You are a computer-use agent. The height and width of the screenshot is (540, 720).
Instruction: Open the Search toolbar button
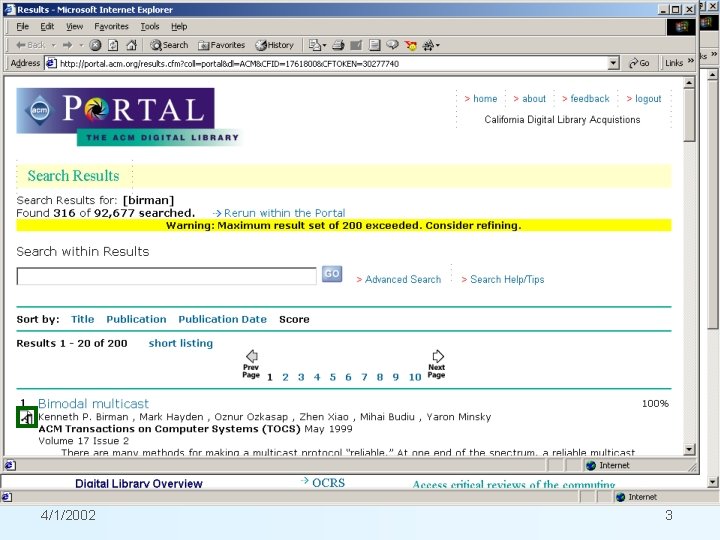169,45
